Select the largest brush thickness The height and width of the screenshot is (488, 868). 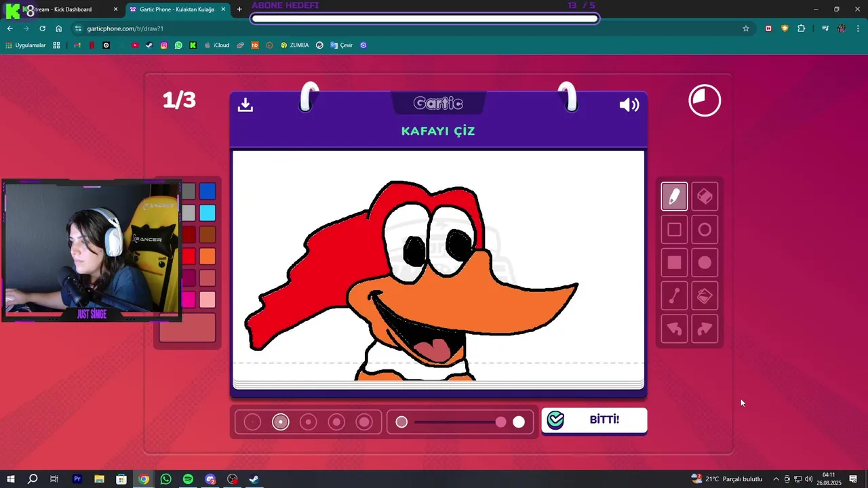point(365,422)
